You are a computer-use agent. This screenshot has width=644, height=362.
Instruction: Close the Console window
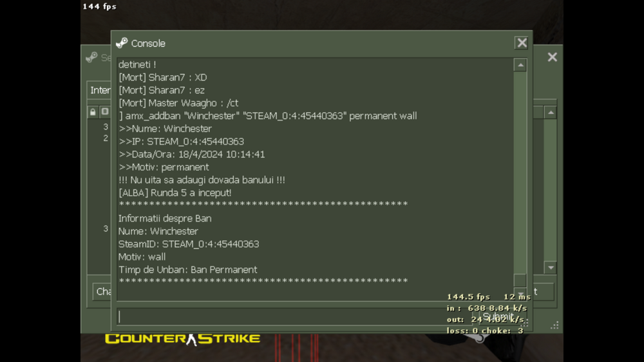(x=522, y=43)
